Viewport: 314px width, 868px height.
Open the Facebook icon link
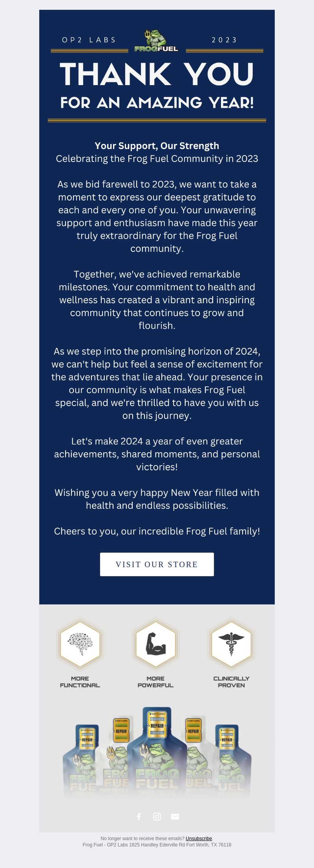139,817
